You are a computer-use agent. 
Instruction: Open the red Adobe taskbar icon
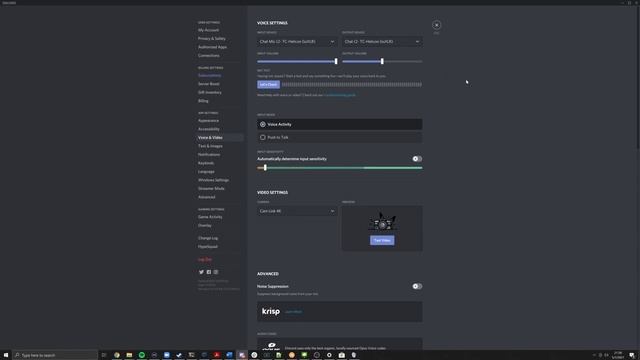217,355
